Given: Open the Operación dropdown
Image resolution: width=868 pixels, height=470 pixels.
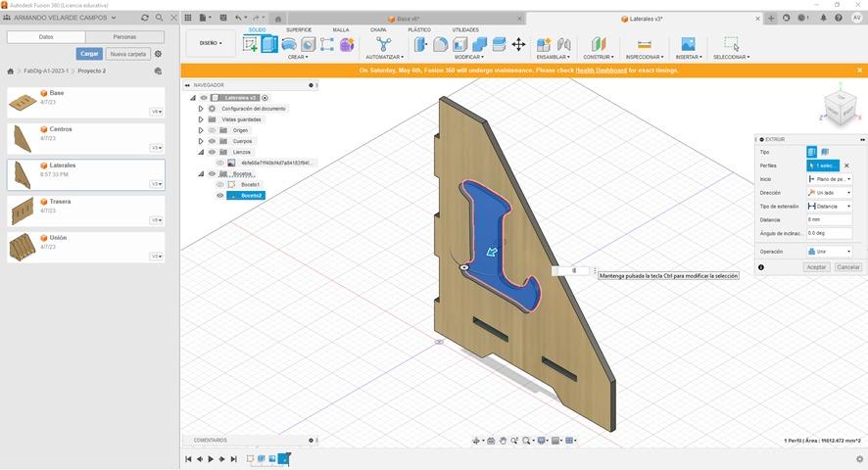Looking at the screenshot, I should pos(829,252).
